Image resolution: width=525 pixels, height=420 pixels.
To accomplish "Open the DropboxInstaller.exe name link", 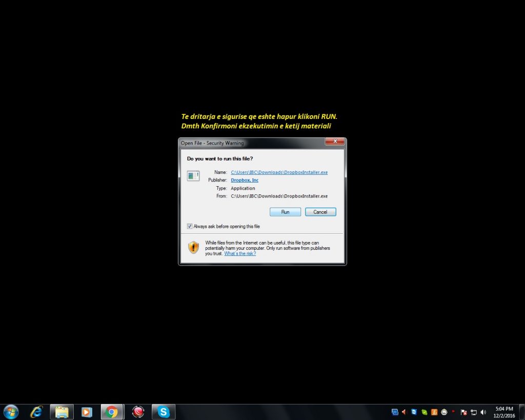I will pyautogui.click(x=279, y=172).
